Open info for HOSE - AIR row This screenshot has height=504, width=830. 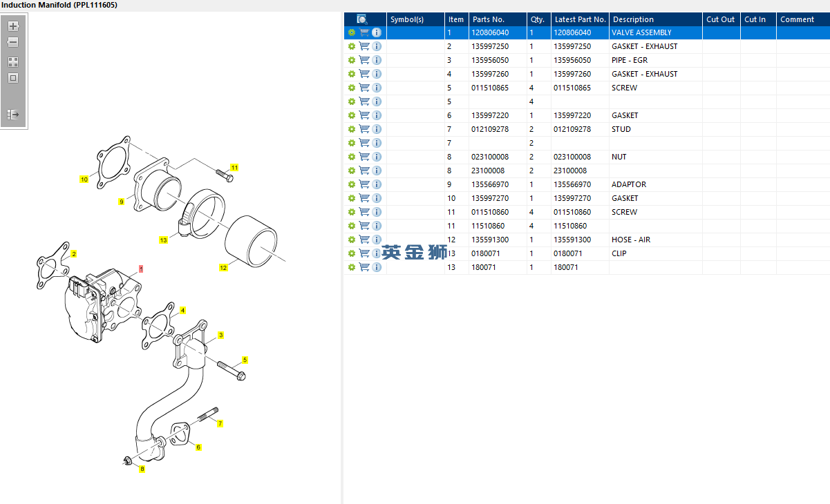377,240
